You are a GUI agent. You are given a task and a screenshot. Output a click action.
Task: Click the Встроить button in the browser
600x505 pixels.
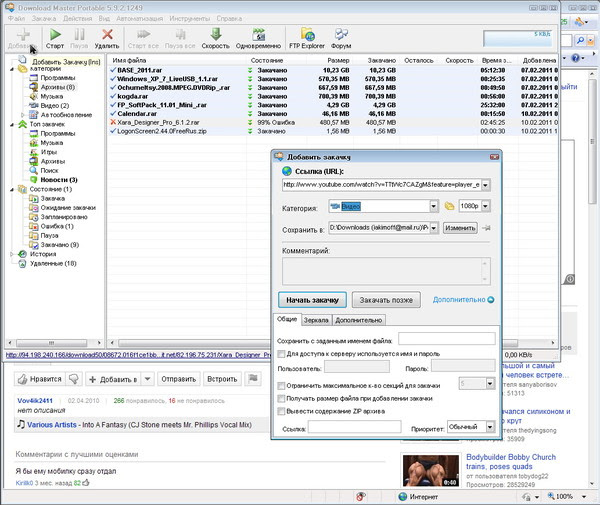click(222, 379)
